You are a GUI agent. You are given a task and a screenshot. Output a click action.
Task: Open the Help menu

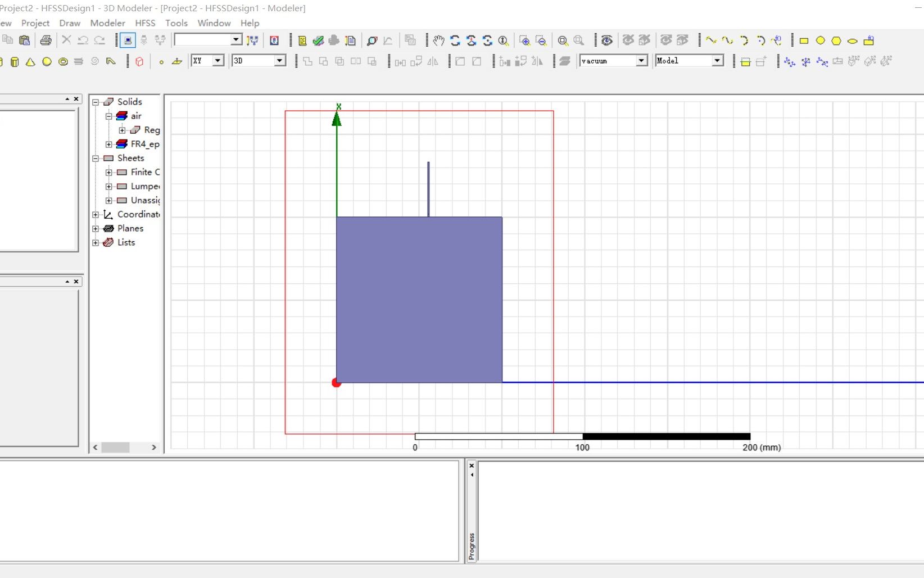(x=250, y=23)
